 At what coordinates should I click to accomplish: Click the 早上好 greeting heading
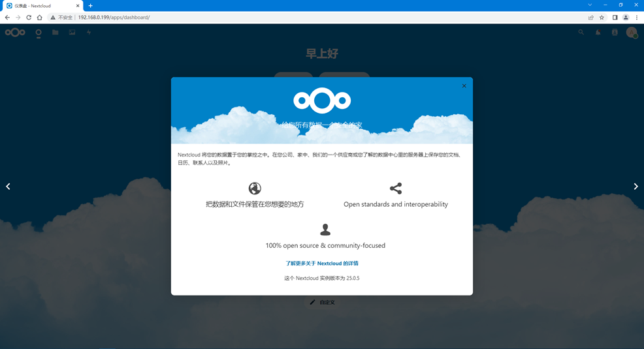pyautogui.click(x=322, y=53)
